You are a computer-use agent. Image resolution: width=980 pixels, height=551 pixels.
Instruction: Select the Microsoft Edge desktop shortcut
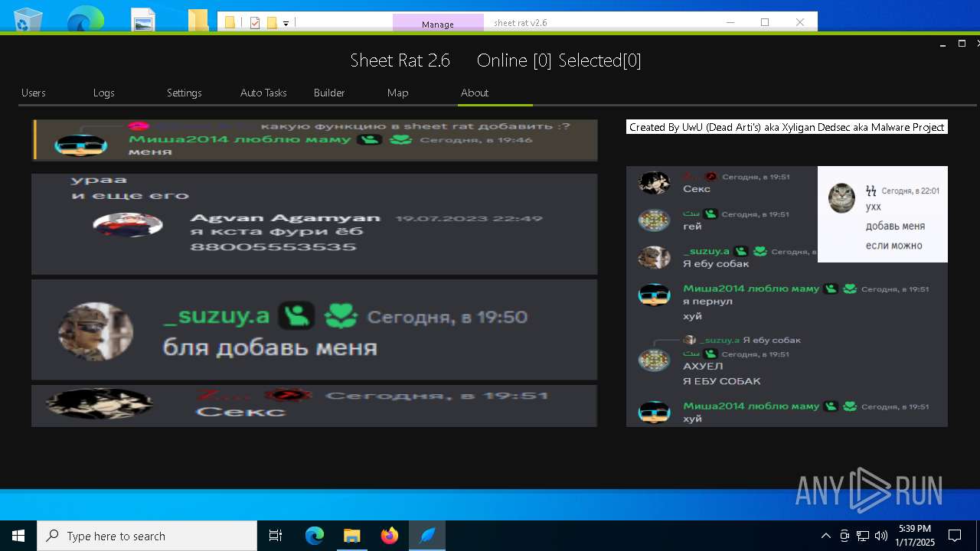85,18
